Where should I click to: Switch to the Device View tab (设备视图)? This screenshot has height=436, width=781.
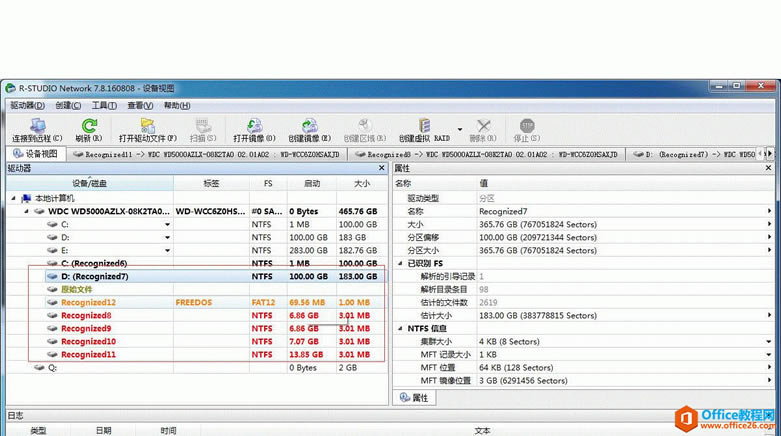coord(36,153)
